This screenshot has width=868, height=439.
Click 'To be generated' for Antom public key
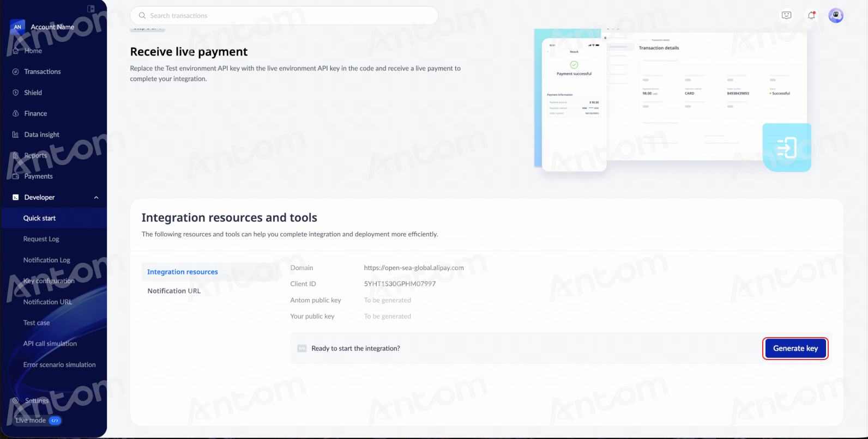coord(387,300)
